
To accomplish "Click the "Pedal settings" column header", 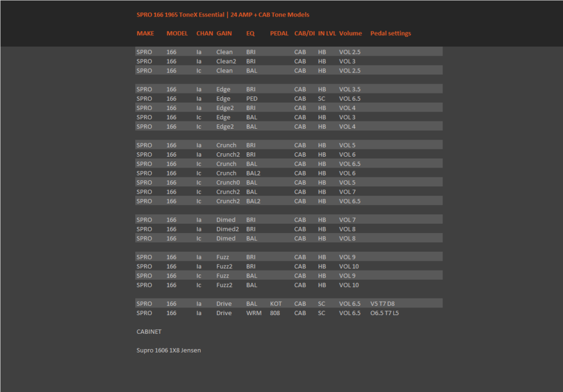I will click(391, 34).
